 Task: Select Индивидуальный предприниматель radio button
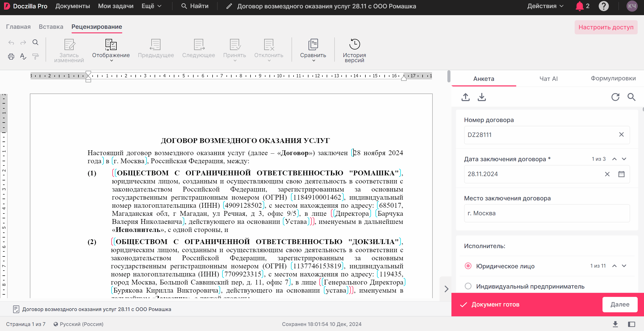(468, 286)
